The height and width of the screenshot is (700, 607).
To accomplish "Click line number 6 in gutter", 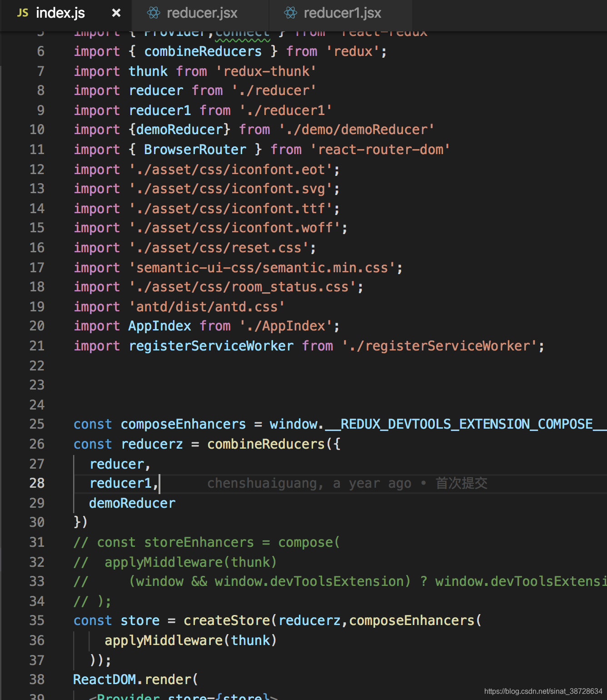I will click(41, 51).
